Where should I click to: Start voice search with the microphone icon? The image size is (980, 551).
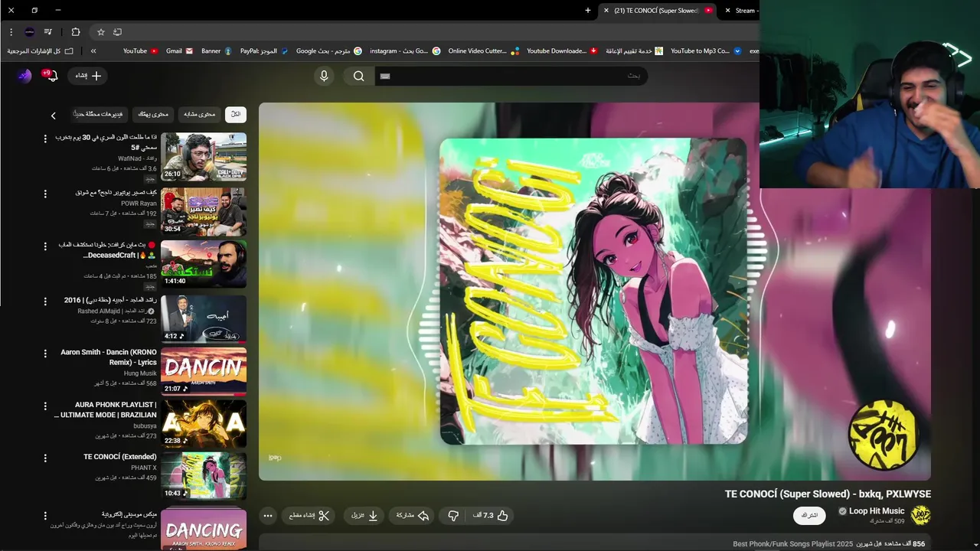(x=324, y=76)
